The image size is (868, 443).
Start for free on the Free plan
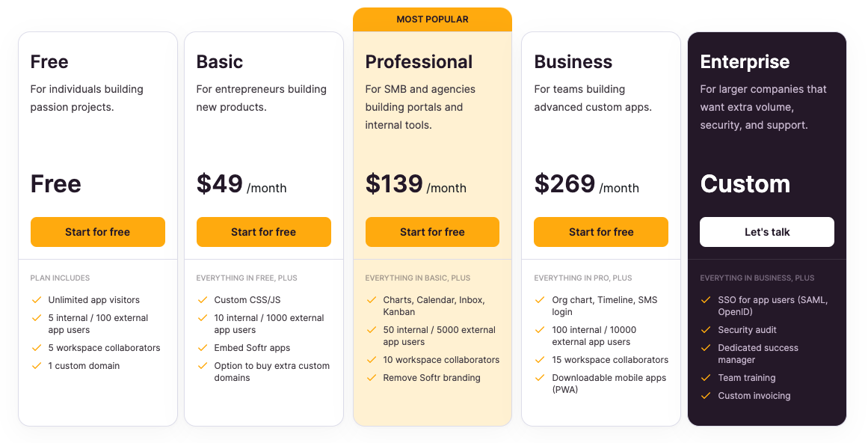pyautogui.click(x=98, y=232)
